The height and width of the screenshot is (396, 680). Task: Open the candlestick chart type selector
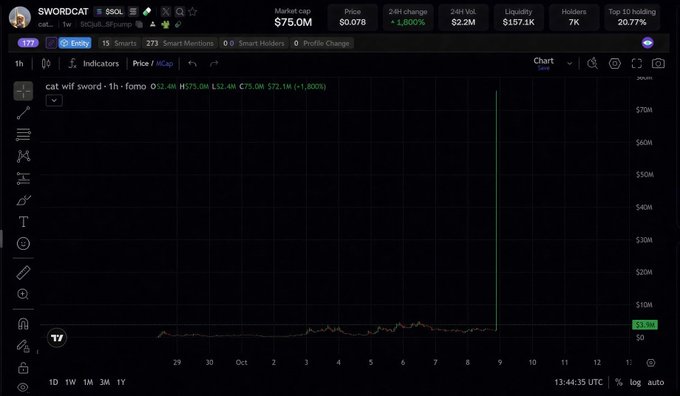[x=46, y=64]
